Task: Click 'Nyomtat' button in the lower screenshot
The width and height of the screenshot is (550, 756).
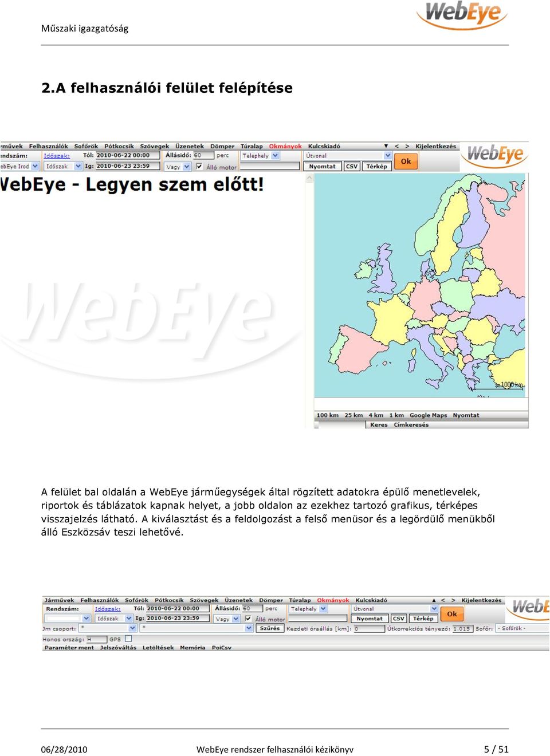Action: (x=370, y=619)
